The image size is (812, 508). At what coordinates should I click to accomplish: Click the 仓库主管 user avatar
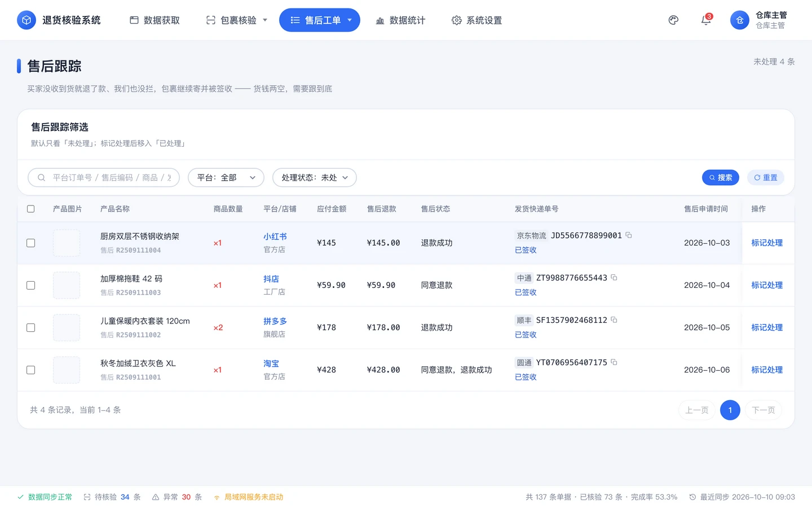[740, 20]
